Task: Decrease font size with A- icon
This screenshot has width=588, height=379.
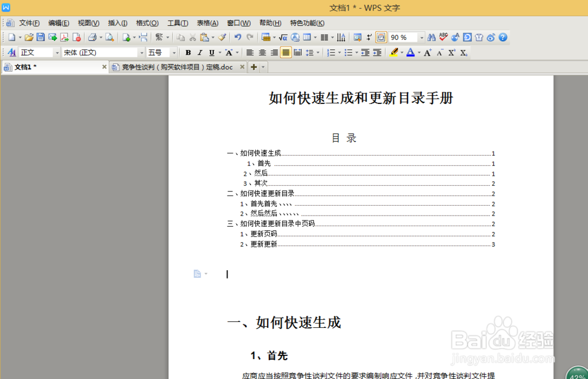Action: click(x=439, y=53)
